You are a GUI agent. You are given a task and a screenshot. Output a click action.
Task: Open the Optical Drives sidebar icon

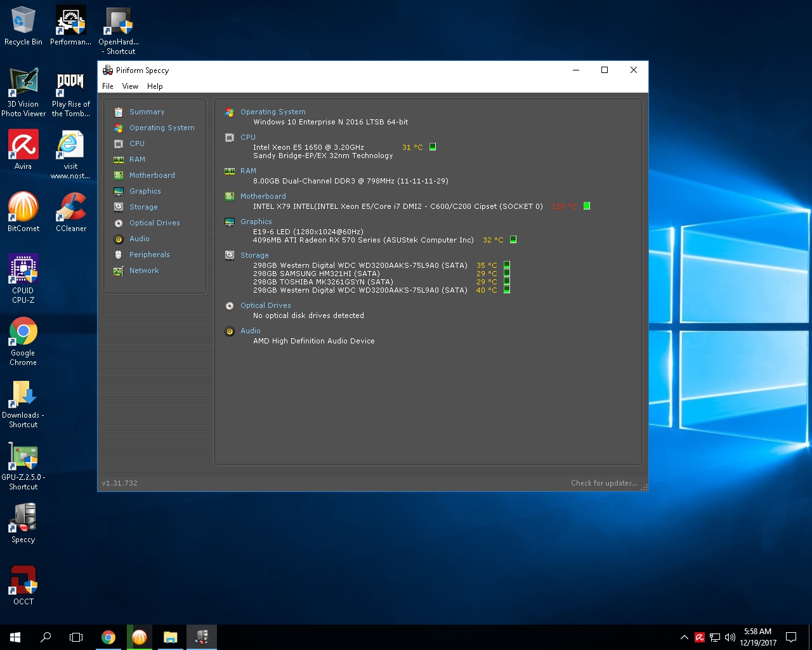tap(118, 223)
